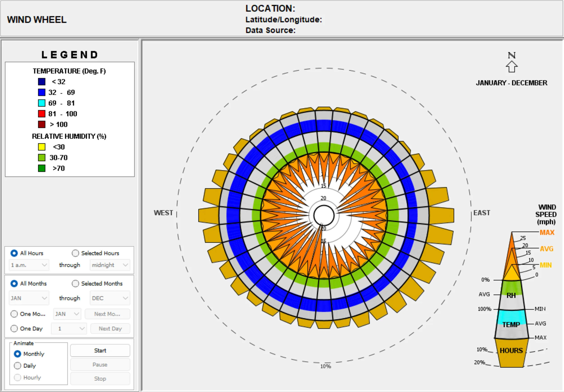Open the JAN start month dropdown
Image resolution: width=564 pixels, height=392 pixels.
(x=29, y=298)
